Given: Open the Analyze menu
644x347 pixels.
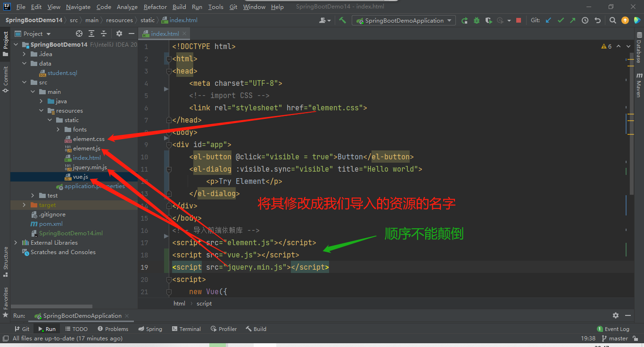Looking at the screenshot, I should [x=127, y=7].
